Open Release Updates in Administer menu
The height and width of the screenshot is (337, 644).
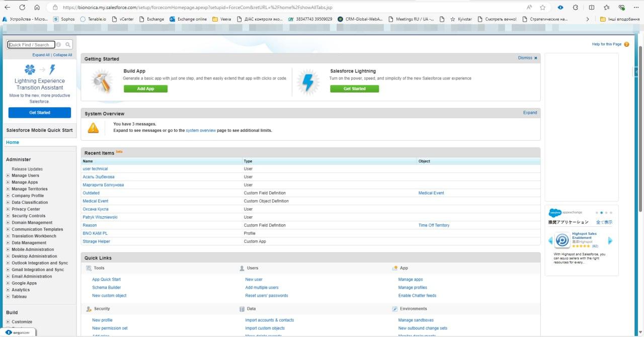pos(27,169)
